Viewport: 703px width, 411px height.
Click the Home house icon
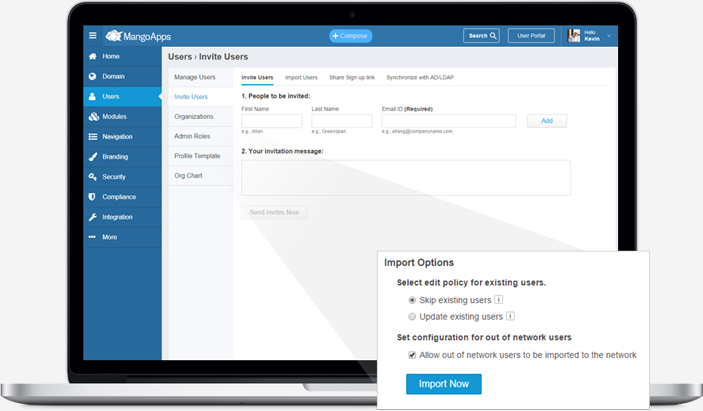point(92,56)
